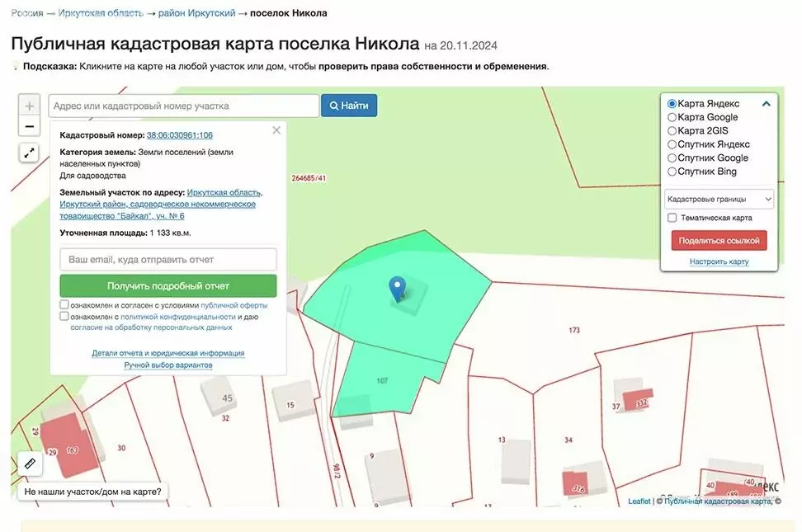Screen dimensions: 802x532
Task: Open Россия breadcrumb link
Action: pyautogui.click(x=27, y=13)
